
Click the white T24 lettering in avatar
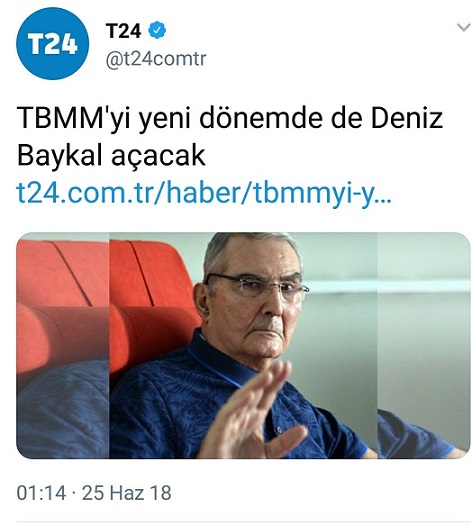coord(53,44)
